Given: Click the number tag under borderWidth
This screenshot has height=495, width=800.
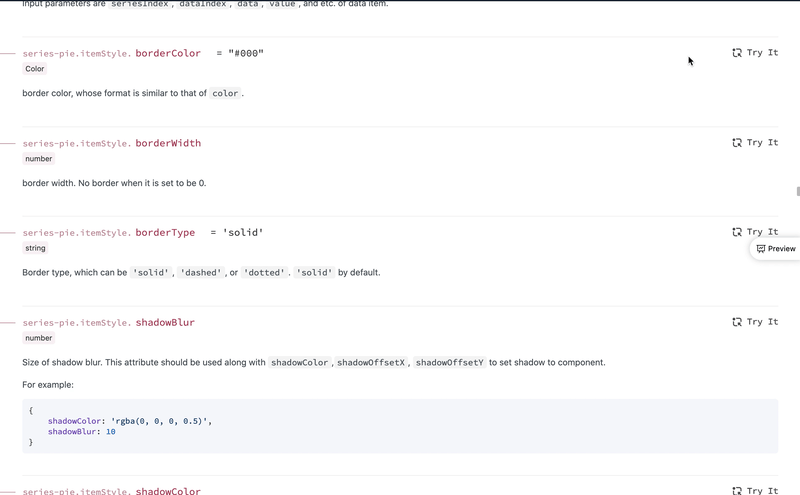Looking at the screenshot, I should (39, 159).
